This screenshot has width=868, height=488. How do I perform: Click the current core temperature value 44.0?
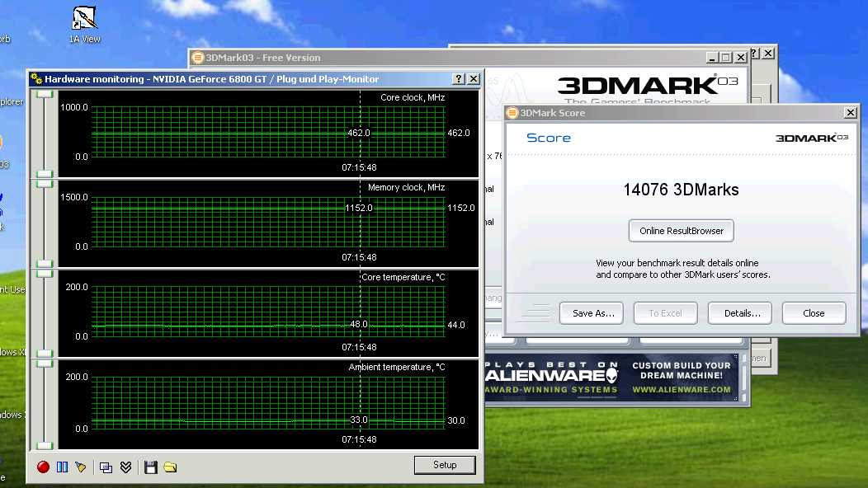(x=456, y=325)
